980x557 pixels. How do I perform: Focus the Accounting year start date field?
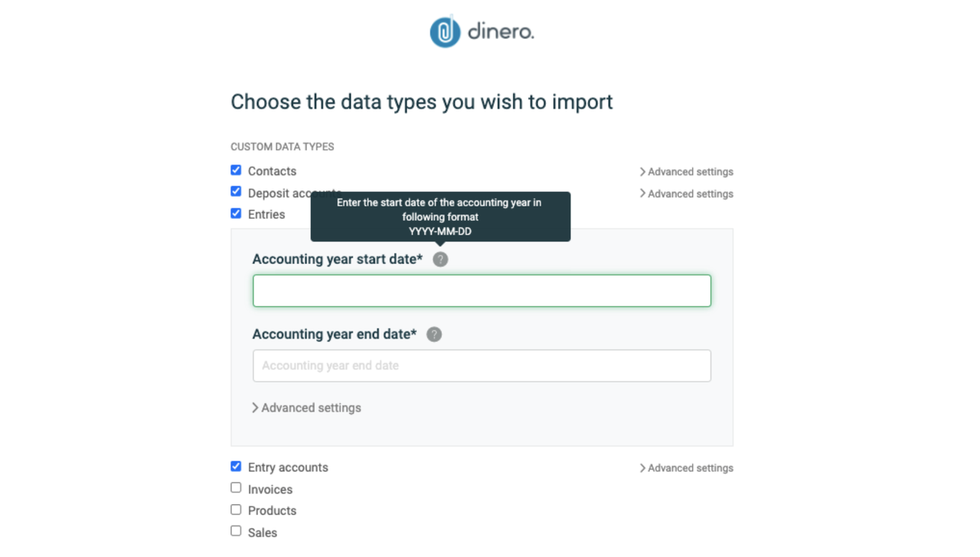tap(482, 291)
